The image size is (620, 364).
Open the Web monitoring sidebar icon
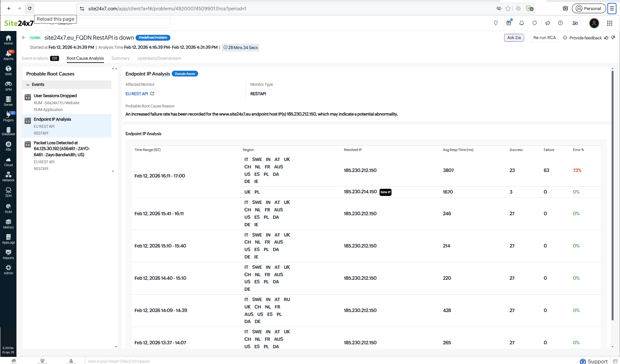[8, 71]
